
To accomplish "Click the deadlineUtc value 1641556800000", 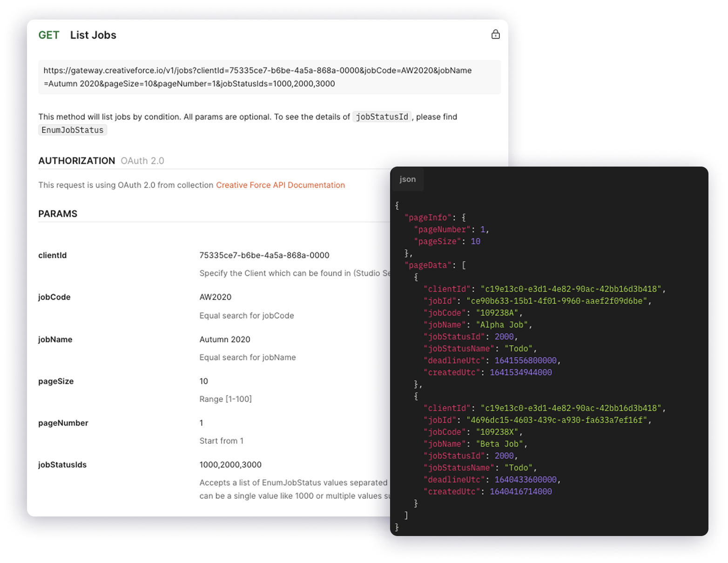I will pos(526,361).
